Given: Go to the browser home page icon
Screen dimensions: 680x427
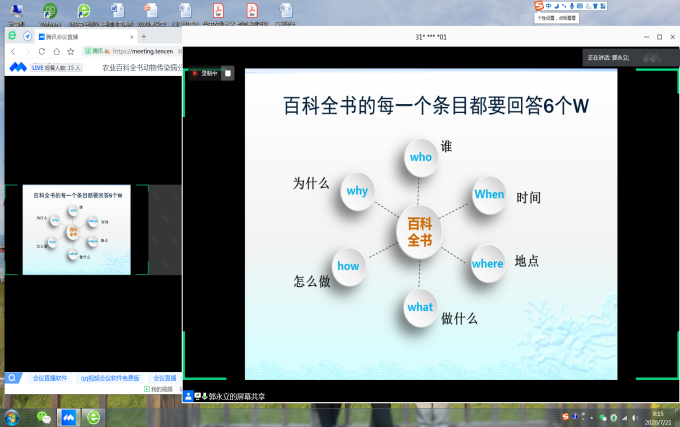Looking at the screenshot, I should pos(56,51).
